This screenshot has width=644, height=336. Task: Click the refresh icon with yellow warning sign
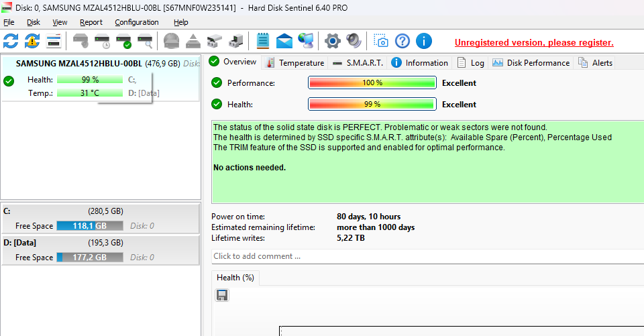click(x=32, y=41)
